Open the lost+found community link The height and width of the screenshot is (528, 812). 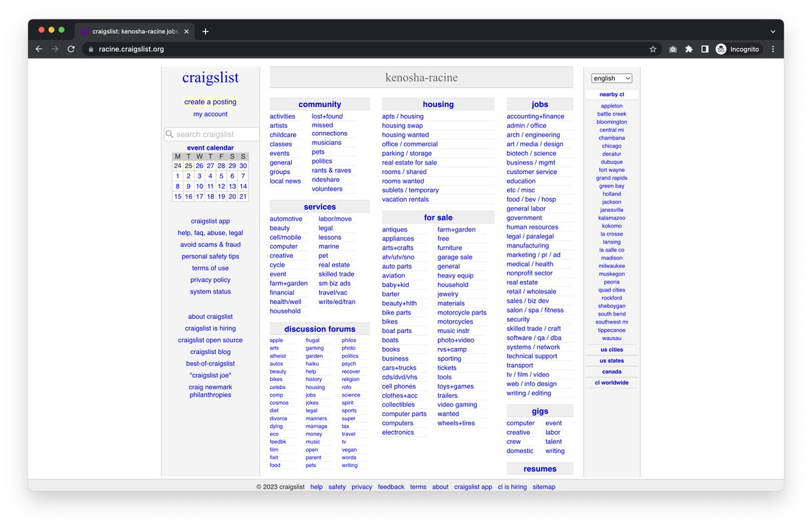click(x=327, y=116)
